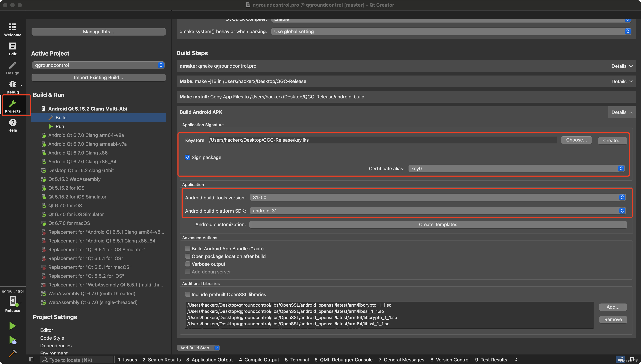Click the Keystore path field
The image size is (641, 364).
coord(383,140)
